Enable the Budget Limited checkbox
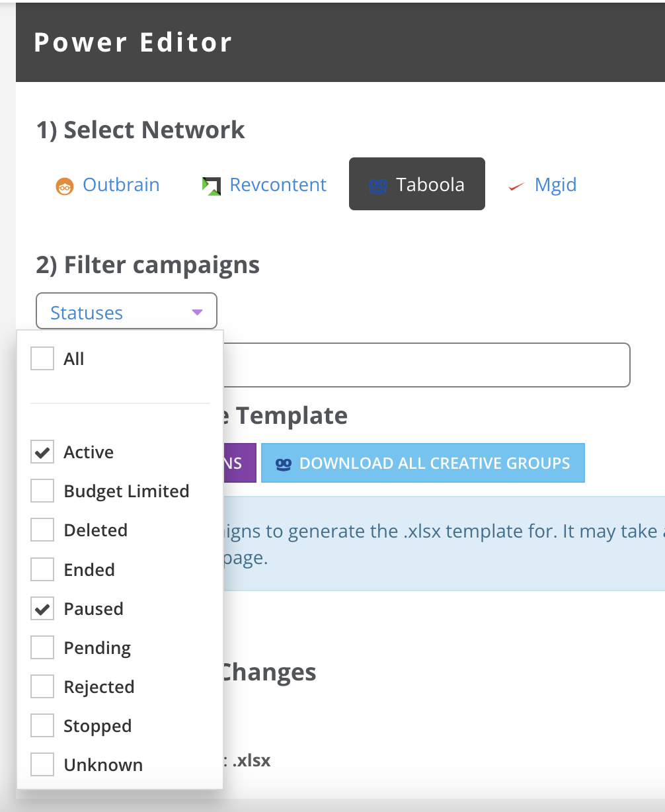The height and width of the screenshot is (812, 665). coord(42,491)
